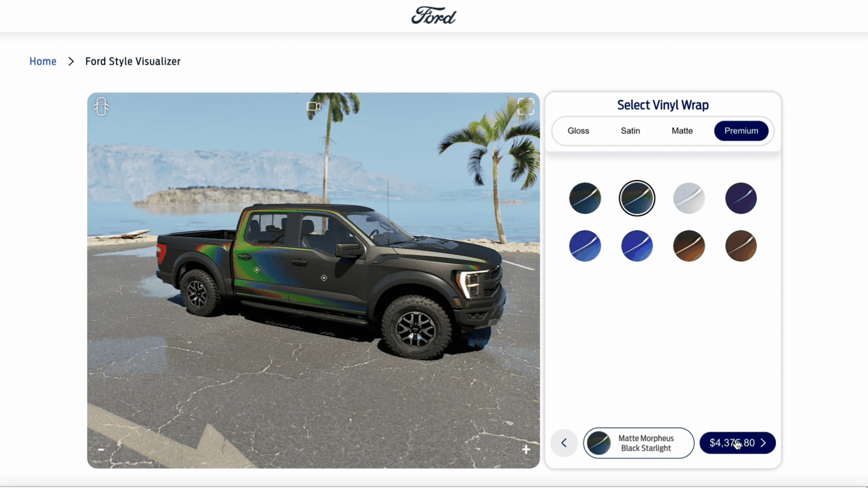The width and height of the screenshot is (868, 488).
Task: Click the hotspot marker on front door
Action: [x=324, y=278]
